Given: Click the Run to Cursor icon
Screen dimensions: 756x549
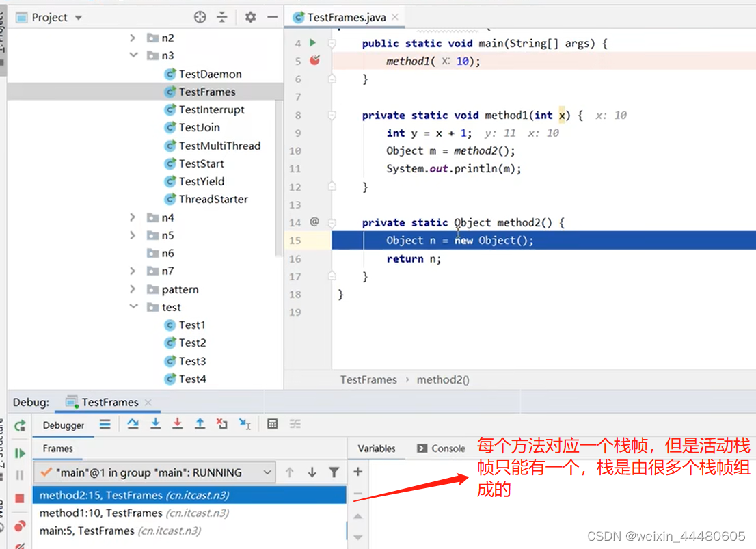Looking at the screenshot, I should pyautogui.click(x=243, y=424).
